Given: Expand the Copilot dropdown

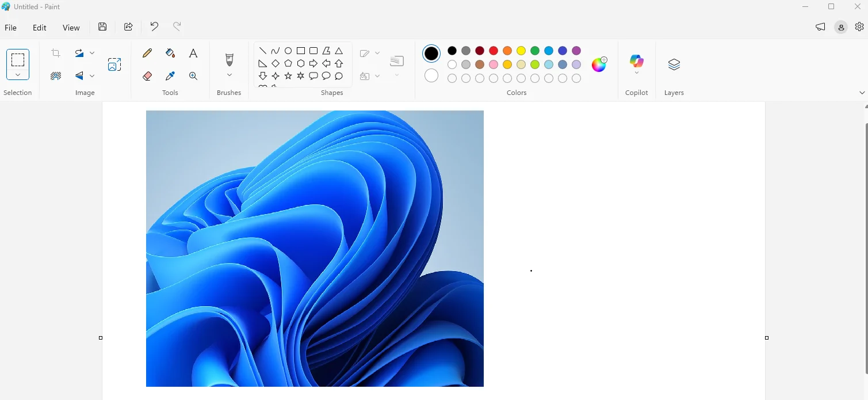Looking at the screenshot, I should pyautogui.click(x=636, y=73).
